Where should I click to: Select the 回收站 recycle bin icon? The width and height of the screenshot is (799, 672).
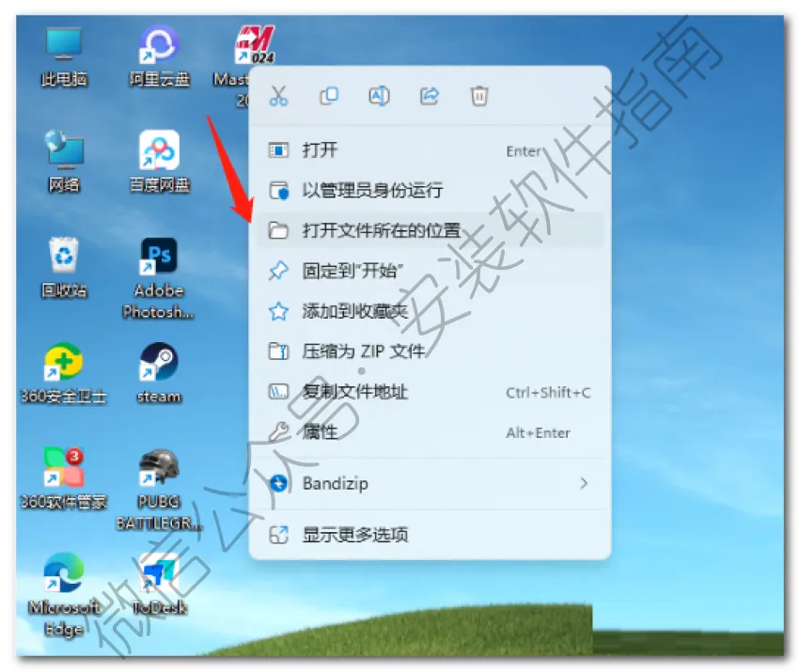click(x=64, y=268)
